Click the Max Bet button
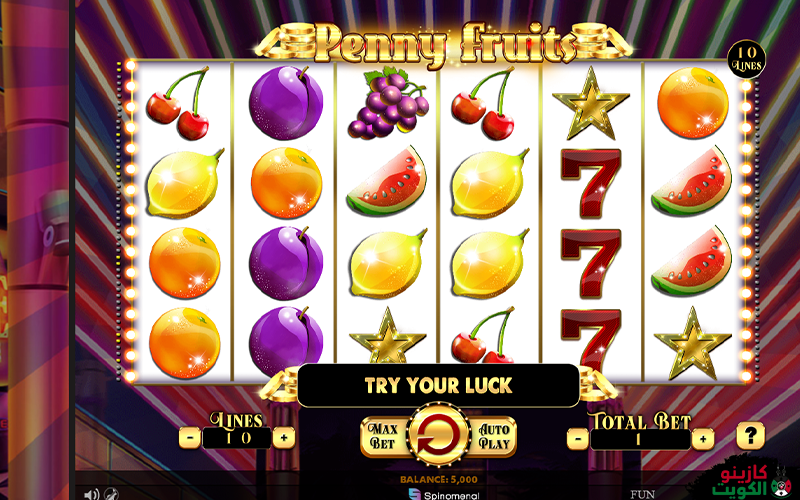The height and width of the screenshot is (500, 800). pos(385,437)
